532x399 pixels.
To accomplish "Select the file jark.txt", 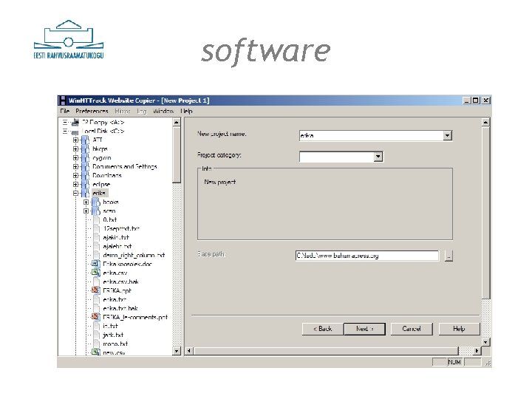I will point(113,335).
